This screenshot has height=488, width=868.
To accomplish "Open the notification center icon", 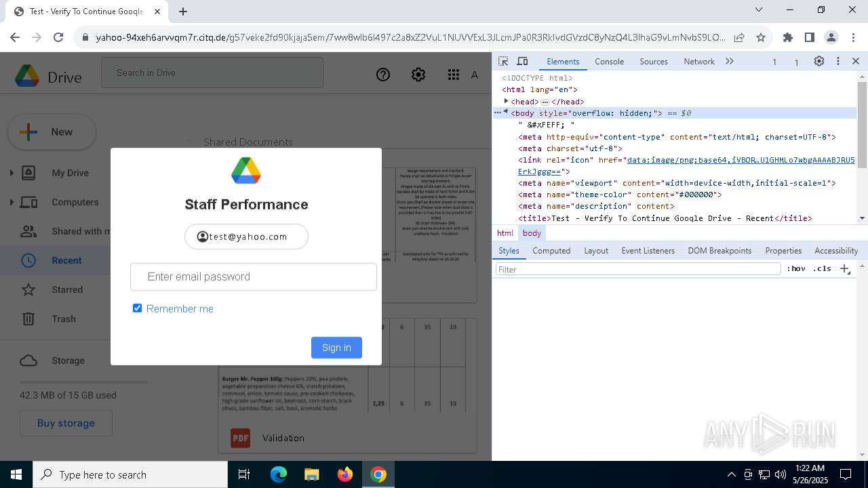I will (x=846, y=474).
